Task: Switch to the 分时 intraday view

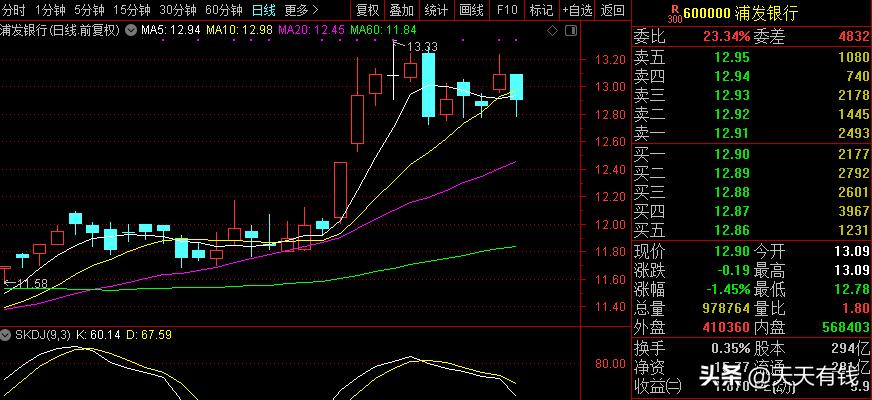Action: [x=13, y=9]
